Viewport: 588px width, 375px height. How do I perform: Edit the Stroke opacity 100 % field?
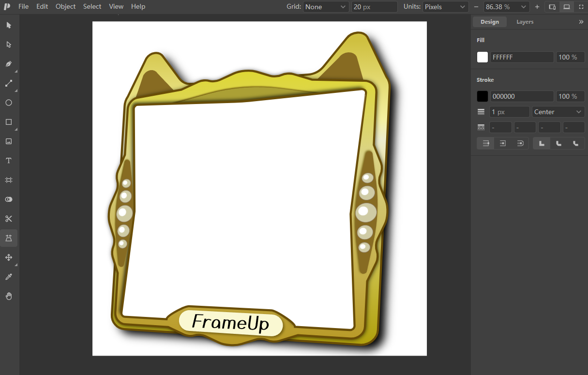[x=571, y=96]
